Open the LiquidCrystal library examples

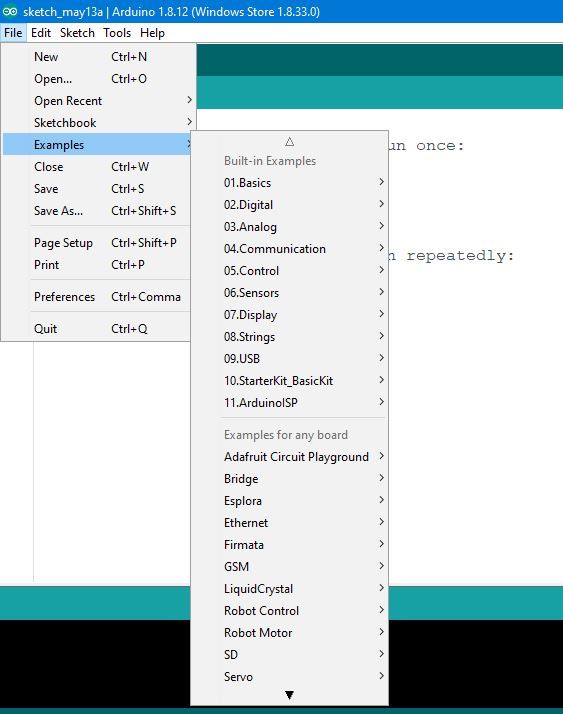[x=289, y=588]
